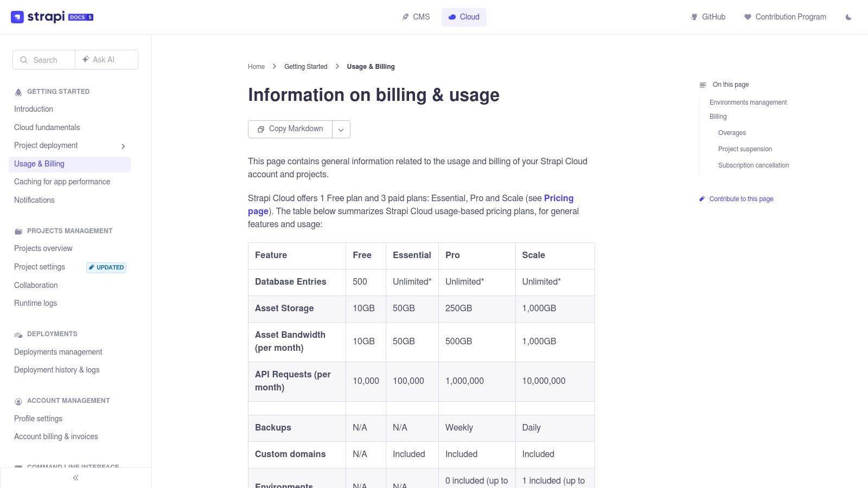The height and width of the screenshot is (488, 868).
Task: Click the Getting Started rocket icon
Action: point(18,92)
